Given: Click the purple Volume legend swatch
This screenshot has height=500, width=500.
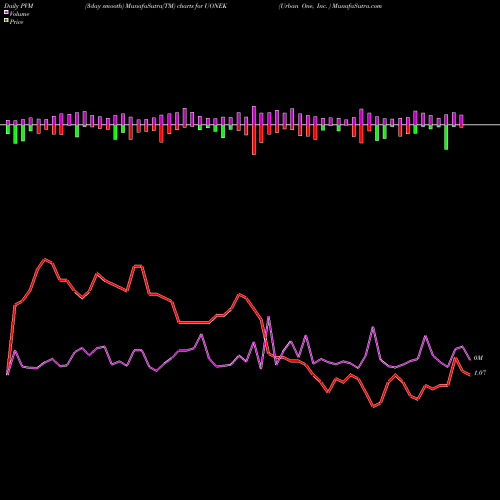Looking at the screenshot, I should coord(6,12).
